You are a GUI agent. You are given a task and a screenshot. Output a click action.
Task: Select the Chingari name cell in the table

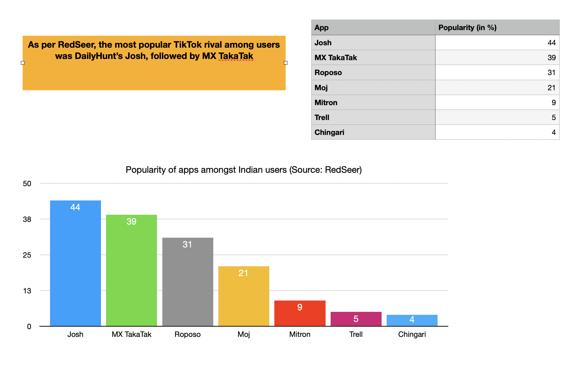coord(373,132)
